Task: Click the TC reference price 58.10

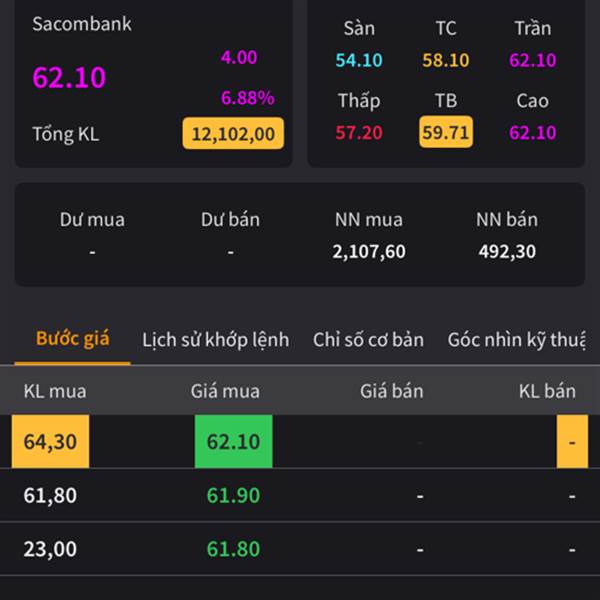Action: click(446, 60)
